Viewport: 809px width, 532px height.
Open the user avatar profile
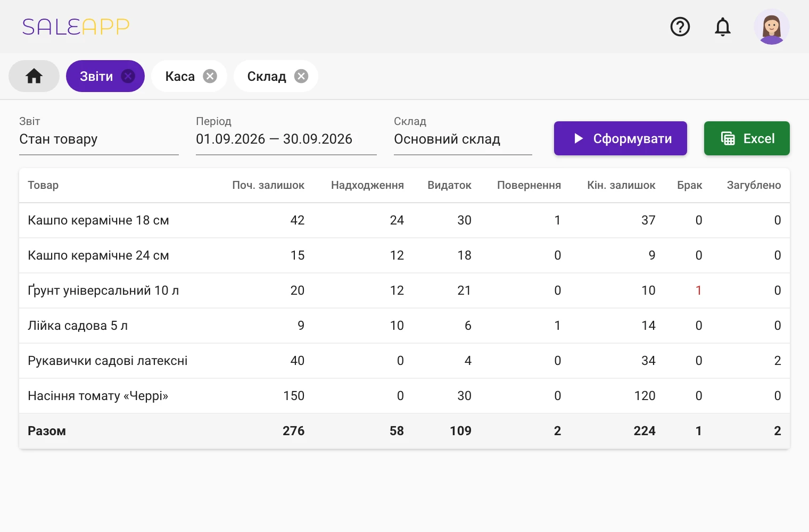tap(771, 27)
